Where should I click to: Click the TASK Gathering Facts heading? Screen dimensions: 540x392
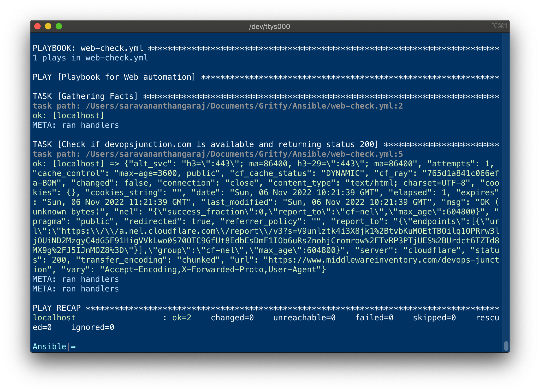(85, 96)
